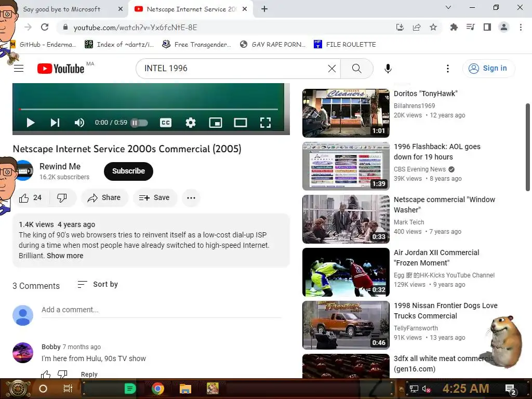Image resolution: width=532 pixels, height=399 pixels.
Task: Toggle closed captions CC button
Action: [x=166, y=123]
